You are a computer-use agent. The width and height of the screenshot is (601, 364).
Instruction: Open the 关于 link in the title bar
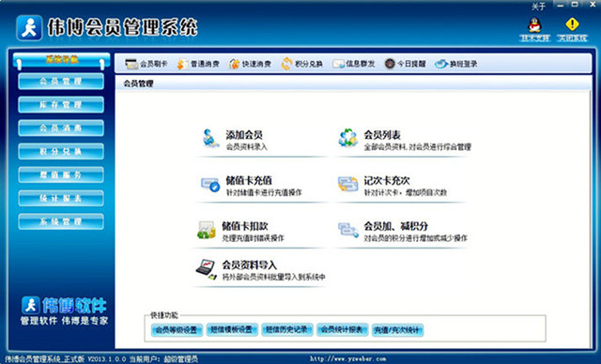[x=538, y=7]
